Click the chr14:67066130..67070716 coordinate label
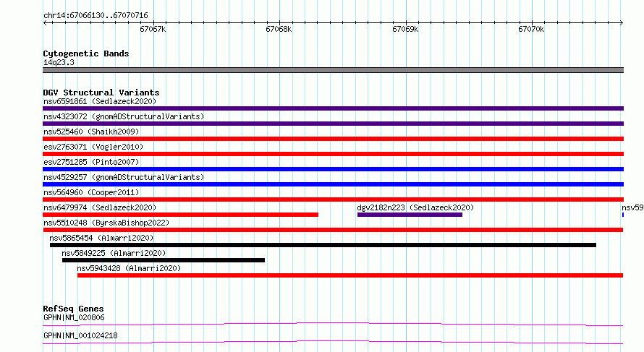644x352 pixels. (x=96, y=16)
